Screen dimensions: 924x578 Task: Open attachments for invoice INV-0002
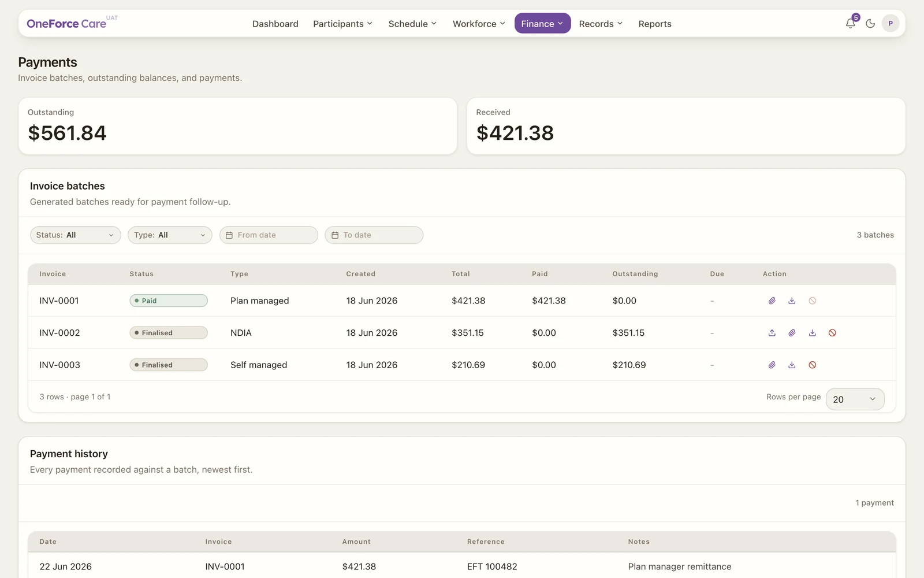[792, 333]
